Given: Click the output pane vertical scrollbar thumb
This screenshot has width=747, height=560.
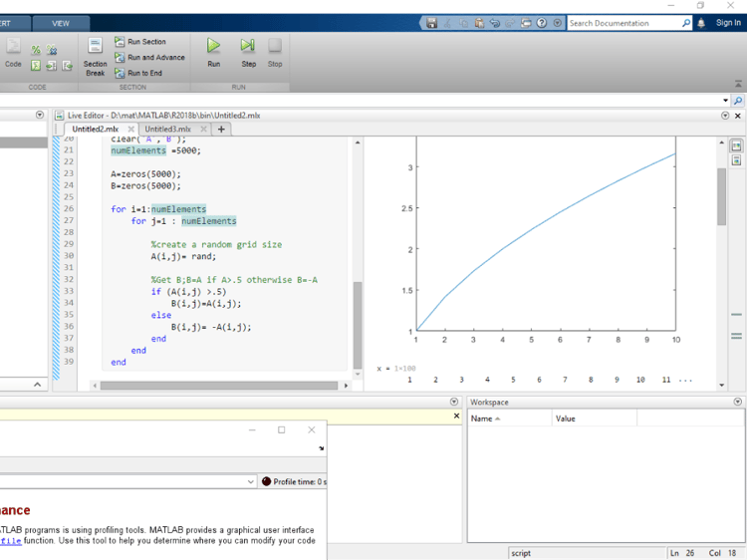Looking at the screenshot, I should tap(722, 196).
